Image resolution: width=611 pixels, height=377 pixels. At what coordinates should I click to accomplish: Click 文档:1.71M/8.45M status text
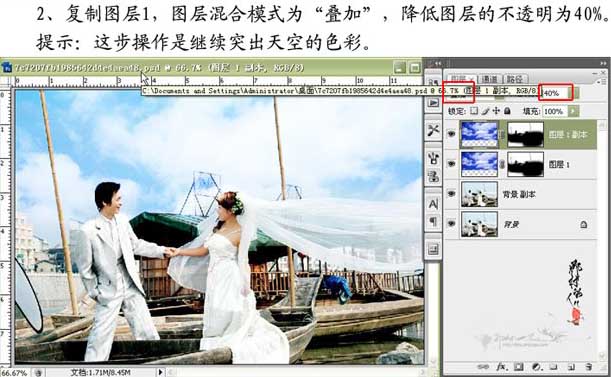coord(101,373)
